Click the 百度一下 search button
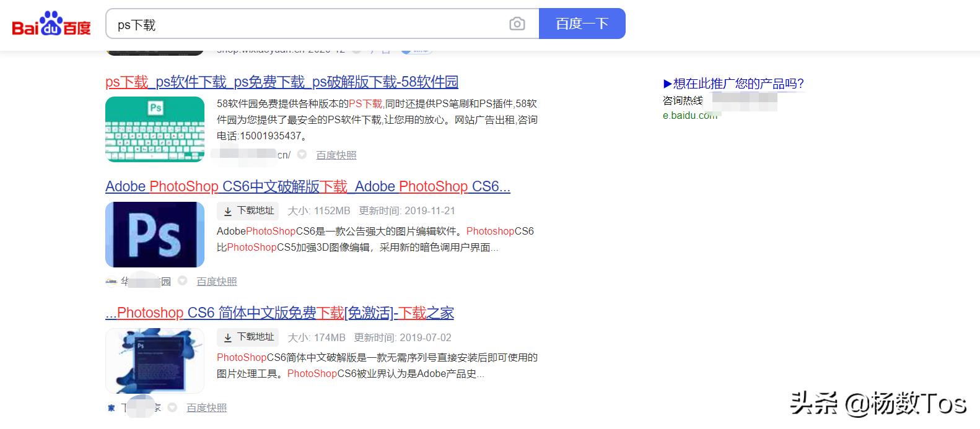Screen dimensions: 980x429 (x=582, y=24)
